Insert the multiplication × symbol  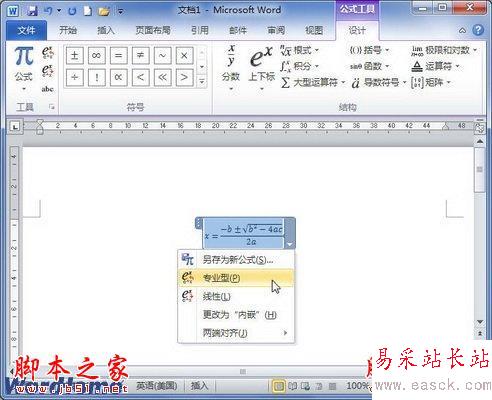[x=184, y=55]
